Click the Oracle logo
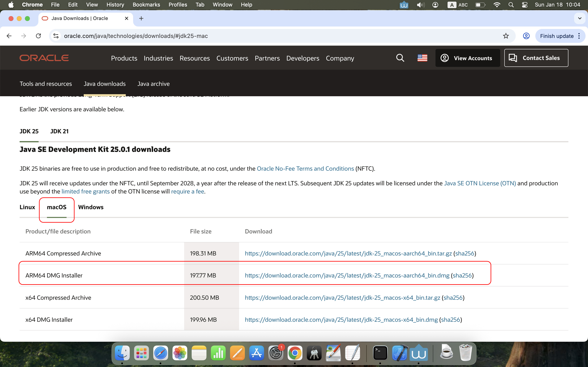The width and height of the screenshot is (588, 367). (44, 58)
